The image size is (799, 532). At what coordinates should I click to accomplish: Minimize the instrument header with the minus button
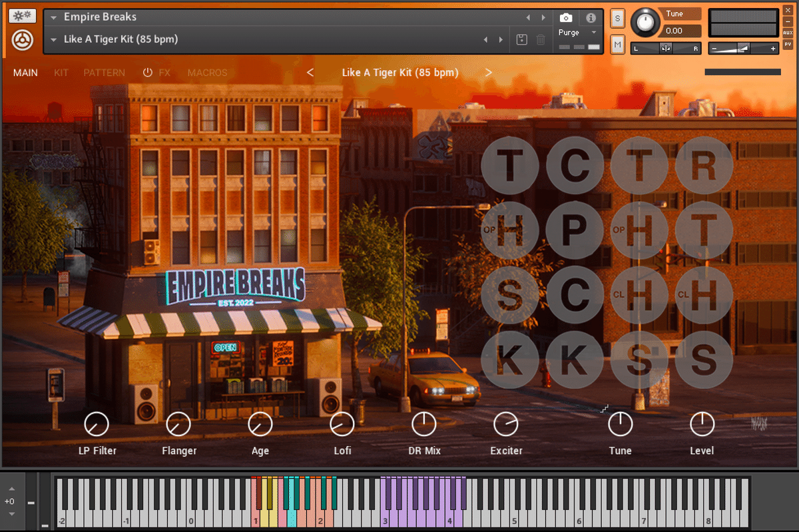pyautogui.click(x=788, y=22)
